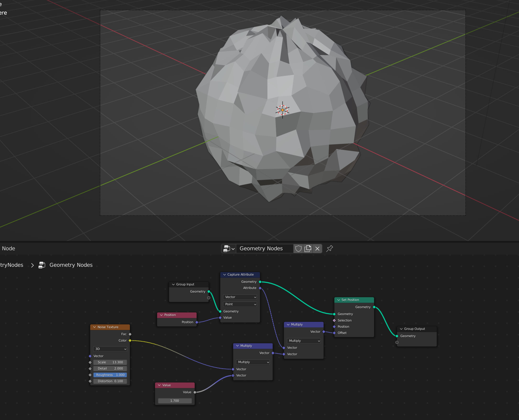Viewport: 519px width, 420px height.
Task: Pin the node tree with the pin icon
Action: pos(330,248)
